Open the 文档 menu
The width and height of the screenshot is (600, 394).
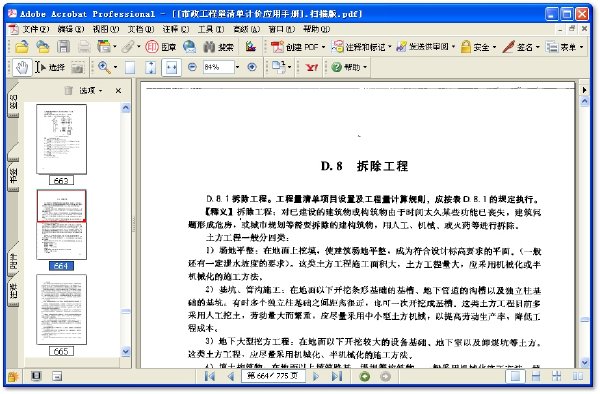pos(141,29)
